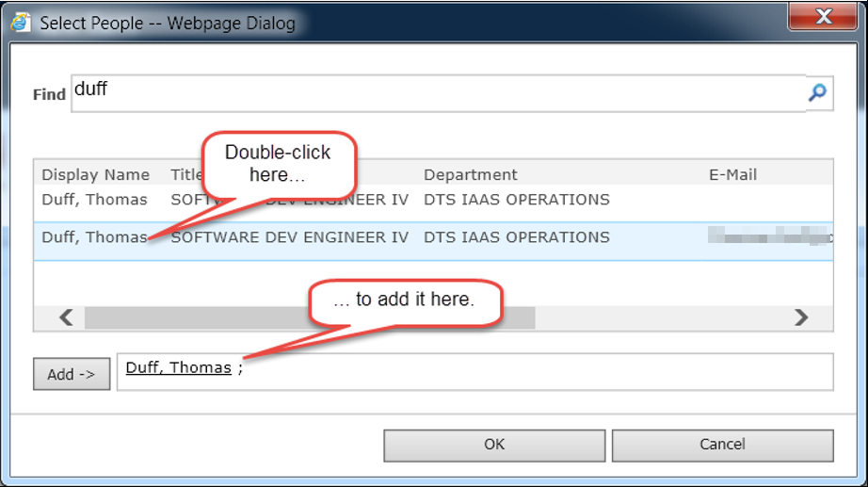
Task: Click the E-Mail column header
Action: click(x=732, y=174)
